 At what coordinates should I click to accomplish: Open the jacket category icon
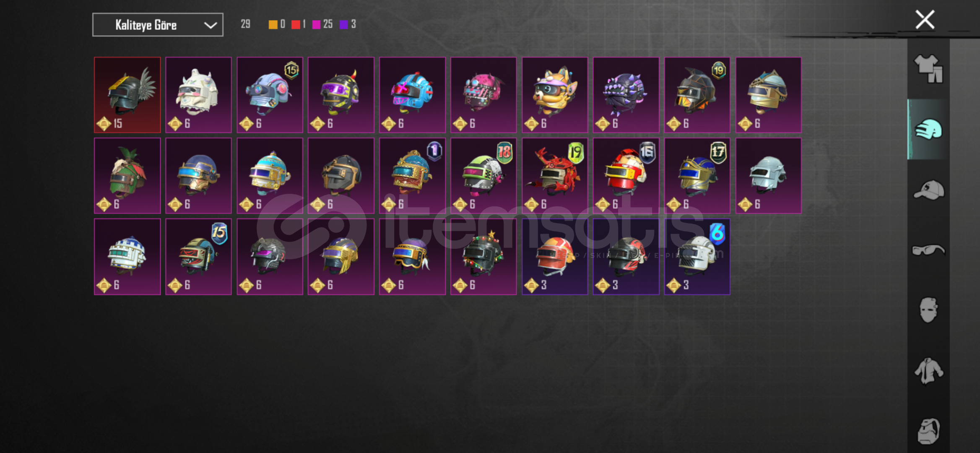(928, 371)
